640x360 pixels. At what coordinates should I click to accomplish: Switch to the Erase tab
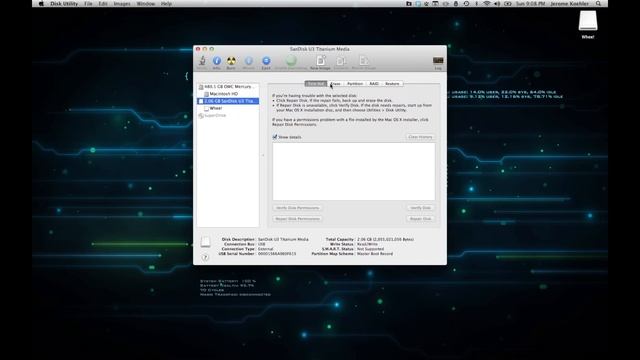tap(335, 84)
